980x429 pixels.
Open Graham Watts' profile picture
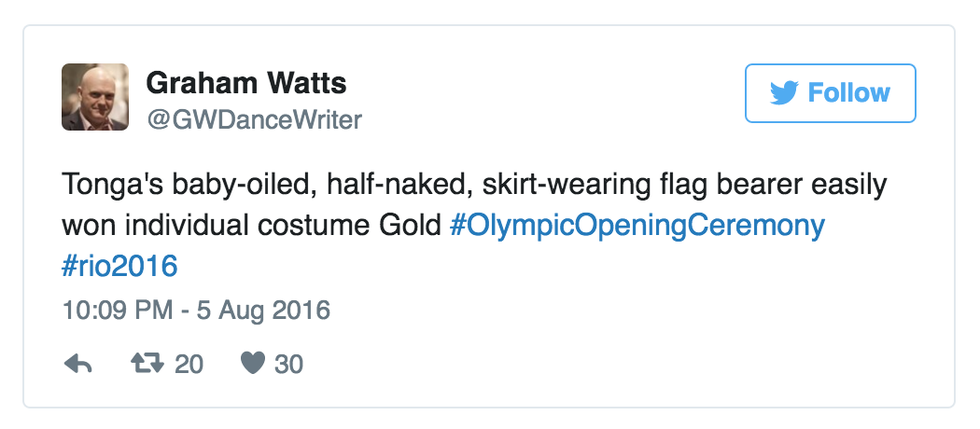point(95,96)
